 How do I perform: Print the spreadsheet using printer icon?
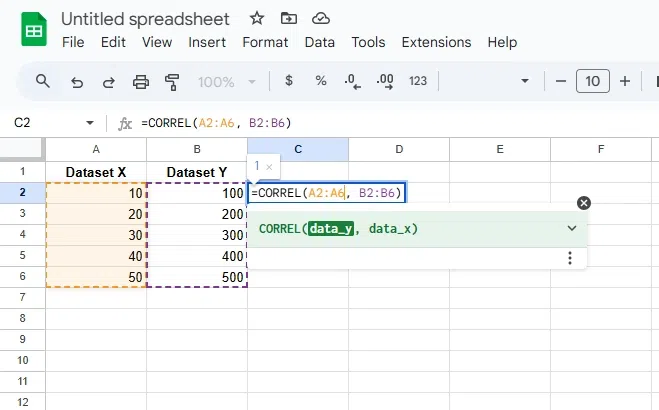pos(141,82)
